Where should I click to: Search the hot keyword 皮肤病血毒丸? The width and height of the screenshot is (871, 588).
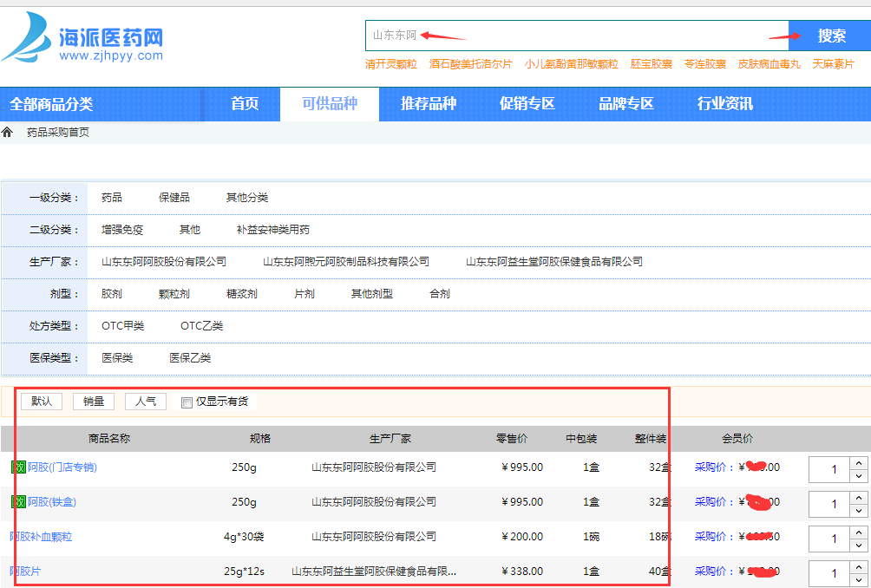point(769,64)
